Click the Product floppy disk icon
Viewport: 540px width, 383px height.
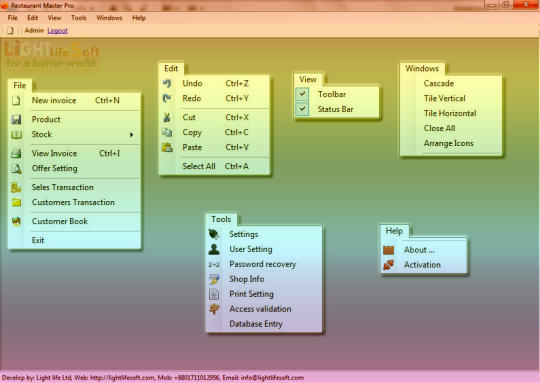point(16,120)
